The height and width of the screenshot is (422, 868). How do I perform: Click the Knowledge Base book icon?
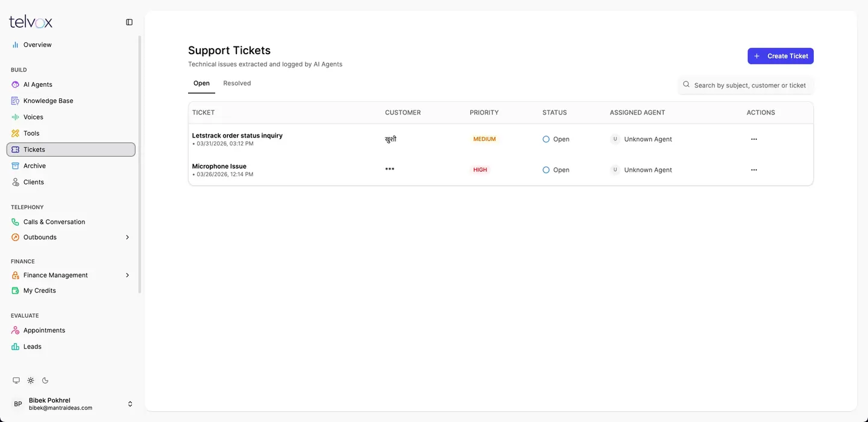click(x=16, y=101)
